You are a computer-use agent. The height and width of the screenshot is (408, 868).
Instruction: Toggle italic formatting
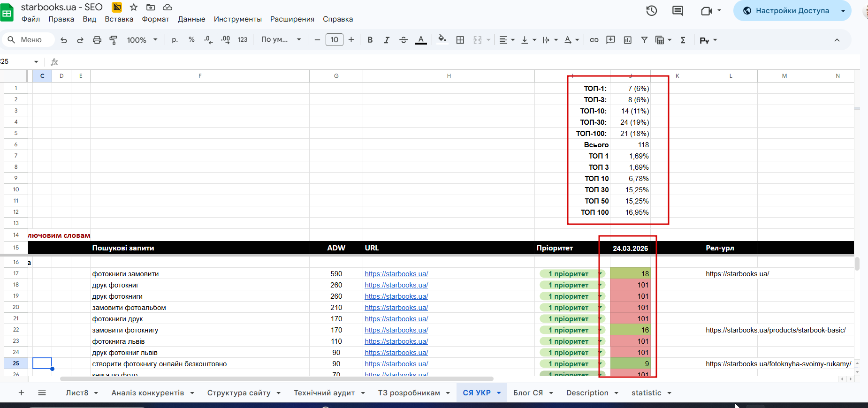click(x=387, y=40)
